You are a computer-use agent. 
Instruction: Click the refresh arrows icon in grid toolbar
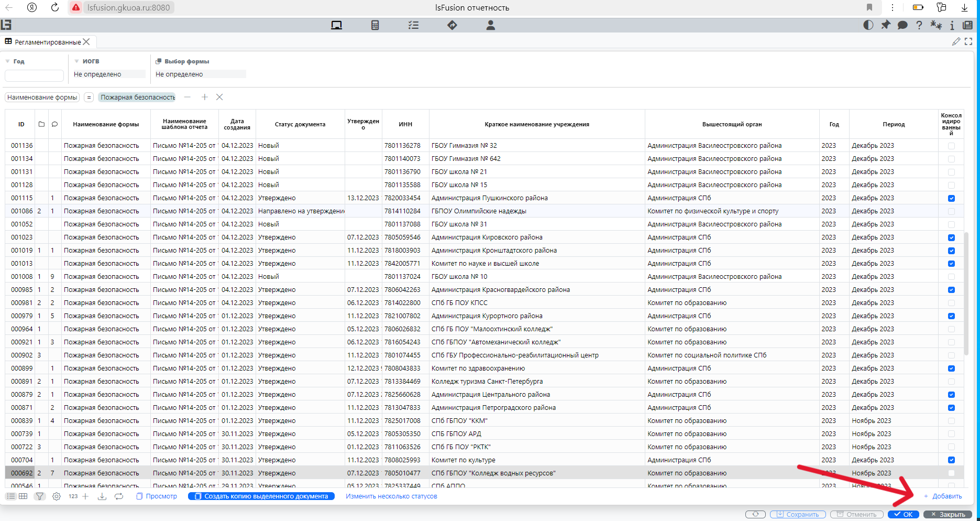[119, 496]
